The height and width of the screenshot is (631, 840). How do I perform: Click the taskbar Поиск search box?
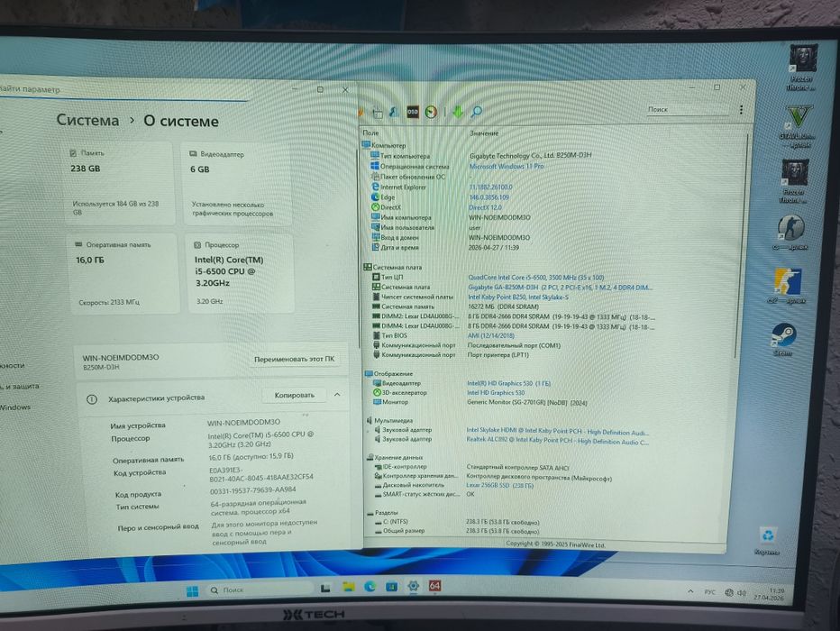coord(259,590)
